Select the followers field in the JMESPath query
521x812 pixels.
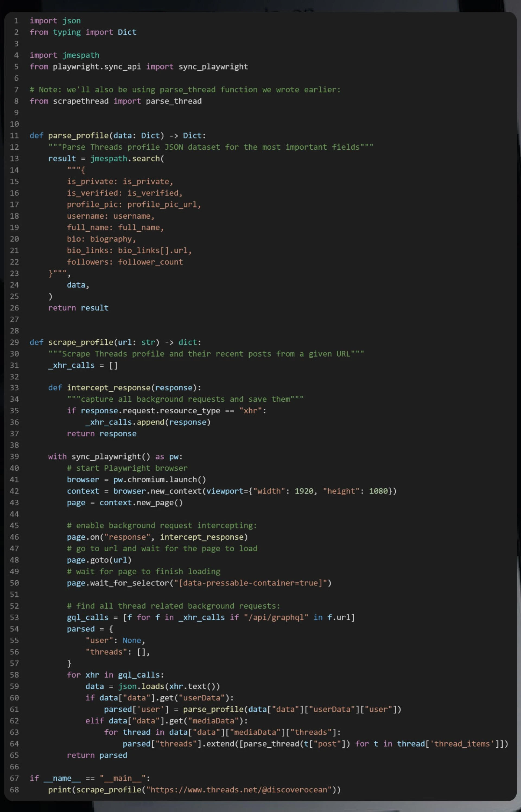125,262
